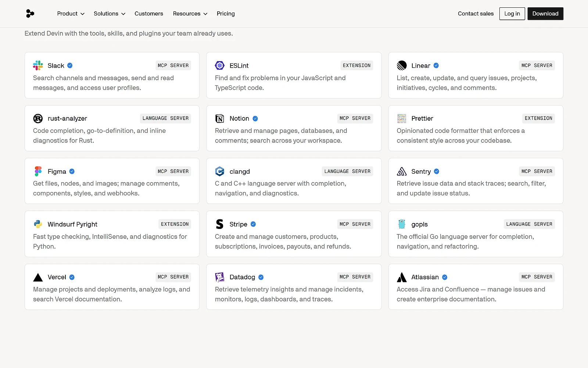The image size is (588, 368).
Task: Click the Solutions menu label
Action: pyautogui.click(x=106, y=14)
